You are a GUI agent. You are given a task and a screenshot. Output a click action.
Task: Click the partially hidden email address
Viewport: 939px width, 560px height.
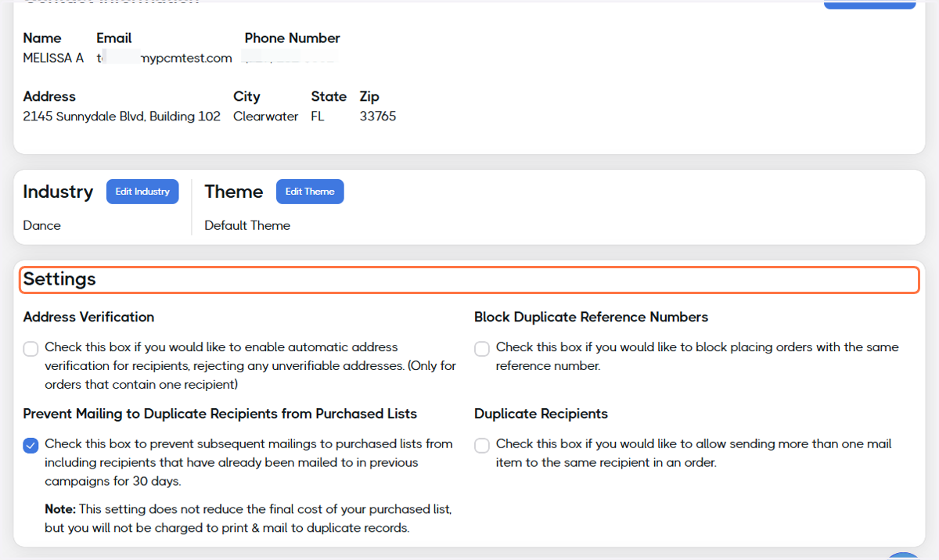[x=164, y=58]
